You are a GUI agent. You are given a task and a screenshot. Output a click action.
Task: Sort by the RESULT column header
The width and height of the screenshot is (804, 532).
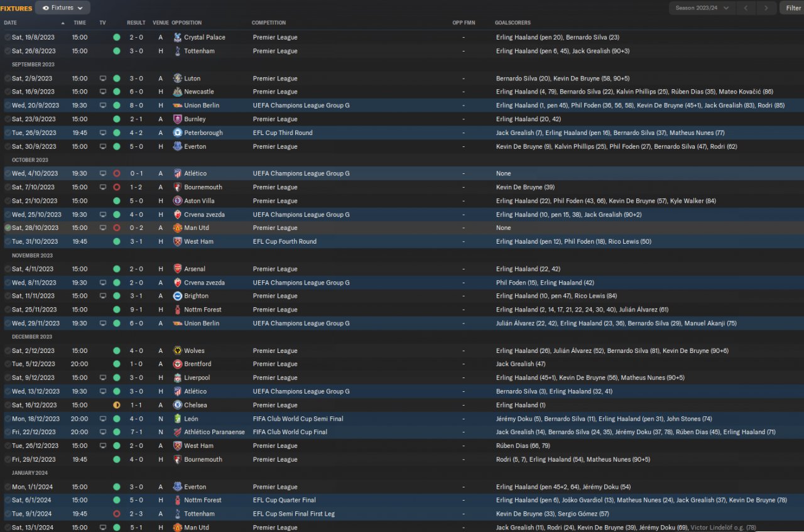(136, 23)
